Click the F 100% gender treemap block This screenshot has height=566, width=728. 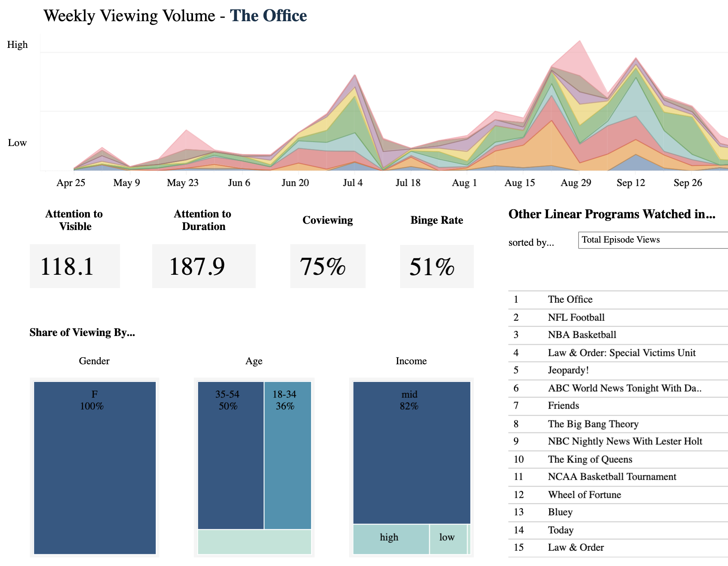point(95,468)
